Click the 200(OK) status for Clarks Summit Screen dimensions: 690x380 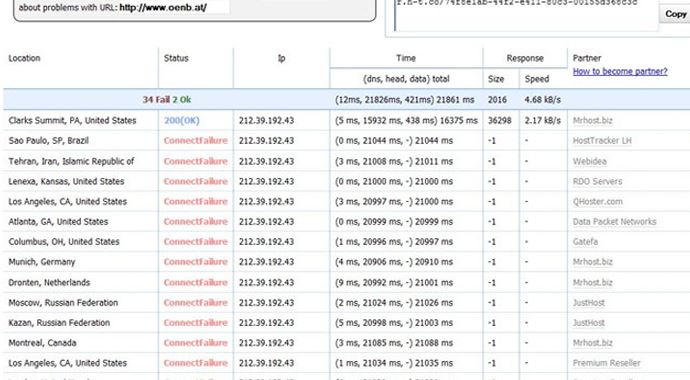pos(182,121)
